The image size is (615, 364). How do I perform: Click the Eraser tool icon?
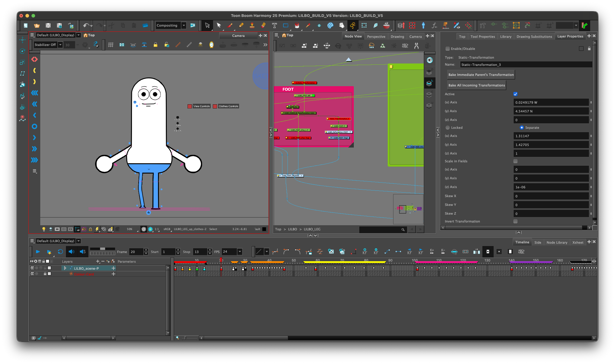(263, 26)
